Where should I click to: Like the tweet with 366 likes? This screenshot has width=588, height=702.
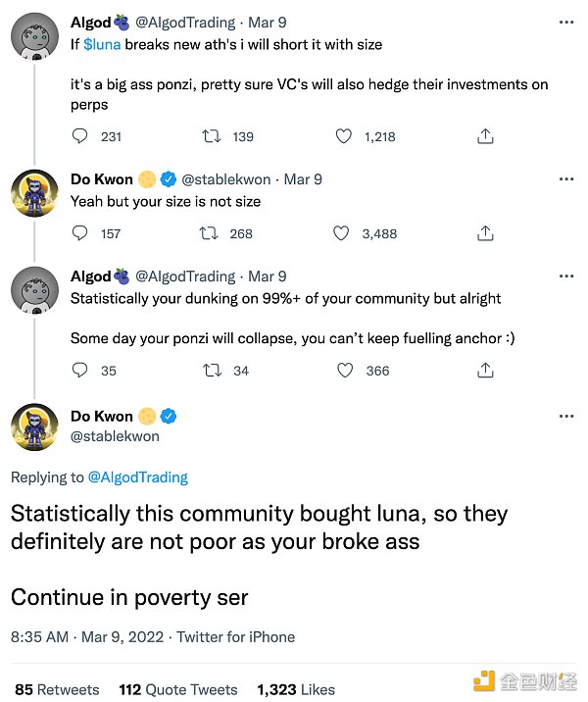(x=345, y=371)
